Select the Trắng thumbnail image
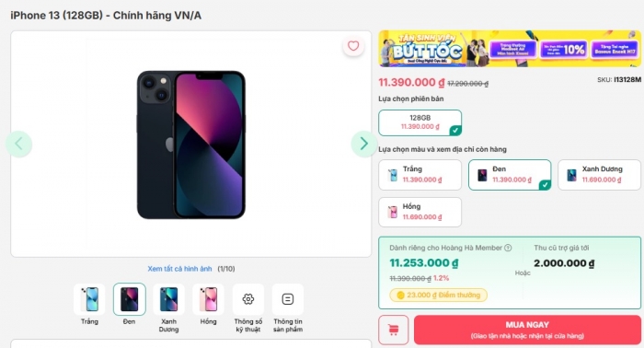Image resolution: width=644 pixels, height=348 pixels. pyautogui.click(x=89, y=299)
